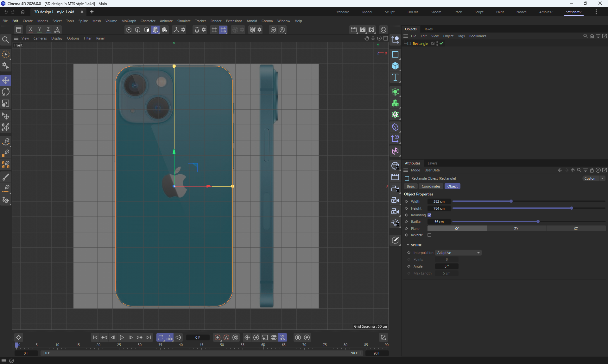
Task: Click the Play Forward button
Action: pos(122,337)
